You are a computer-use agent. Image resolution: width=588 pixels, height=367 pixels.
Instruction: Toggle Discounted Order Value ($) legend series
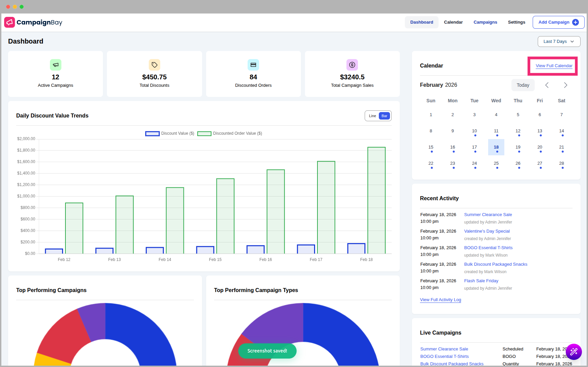[x=230, y=133]
